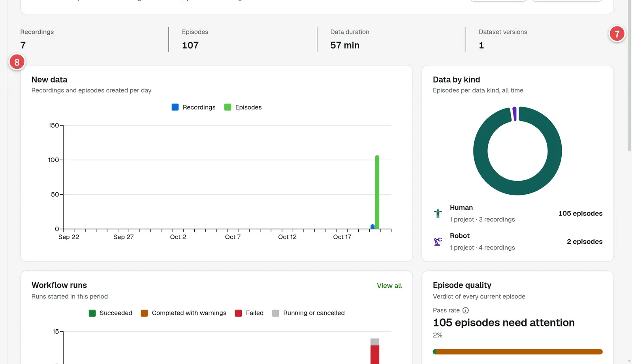Screen dimensions: 632x364
Task: Click 'Verdict of every current episode' subtitle
Action: pyautogui.click(x=479, y=296)
